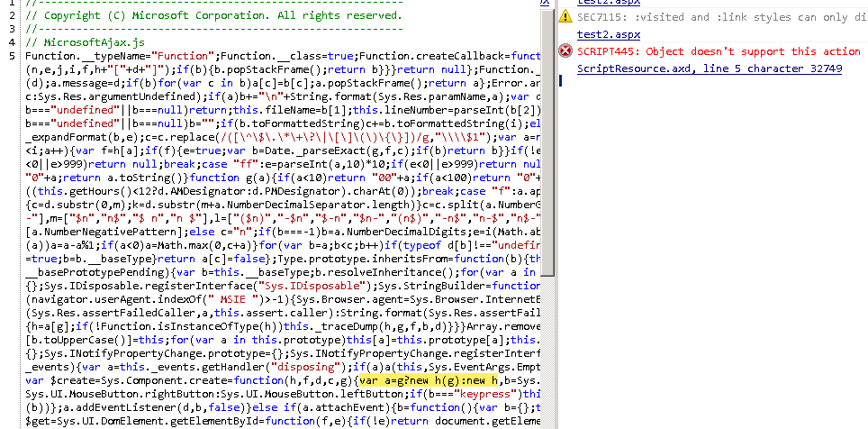The height and width of the screenshot is (429, 868).
Task: Open the test2.aspx link under the SEC7115 warning
Action: (609, 34)
